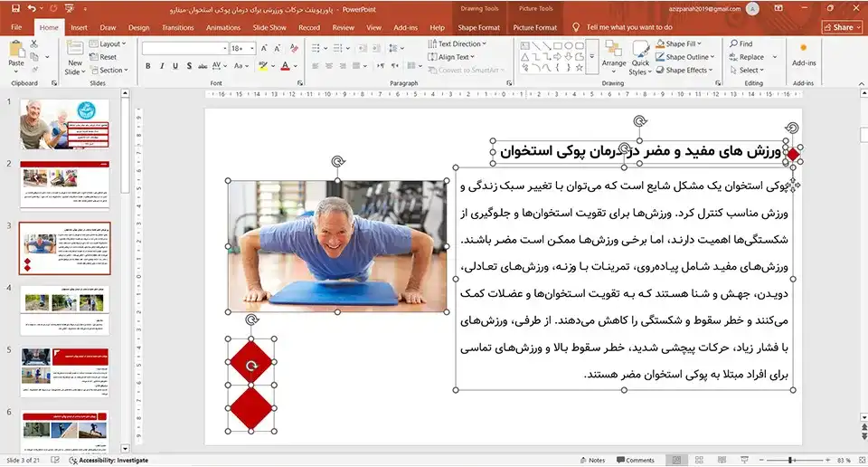868x467 pixels.
Task: Open the Layout dropdown
Action: pyautogui.click(x=108, y=43)
